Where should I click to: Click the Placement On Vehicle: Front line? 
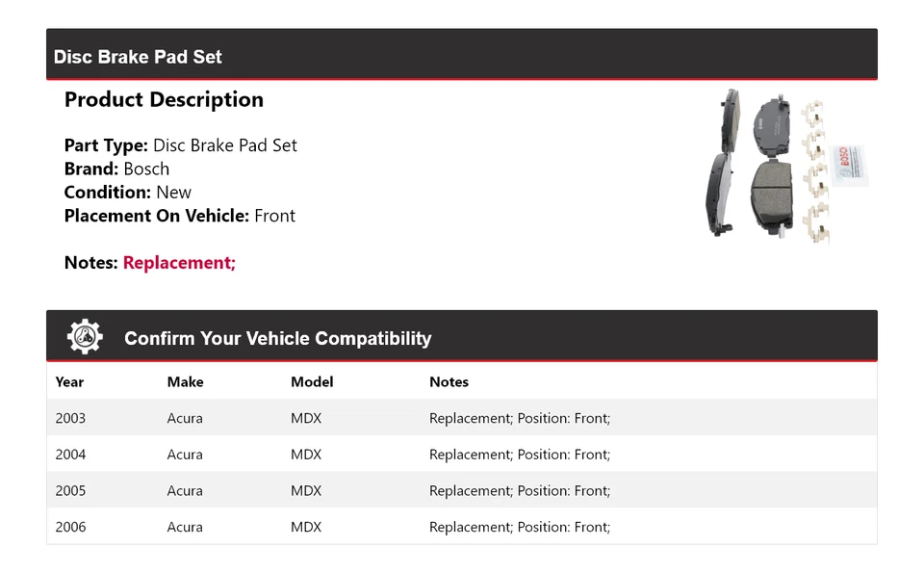[x=179, y=216]
